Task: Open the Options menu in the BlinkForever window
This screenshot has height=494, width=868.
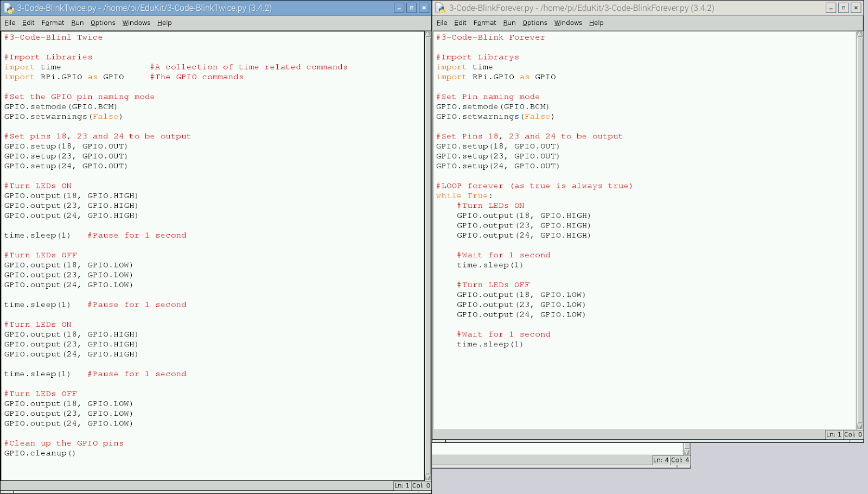Action: [x=535, y=23]
